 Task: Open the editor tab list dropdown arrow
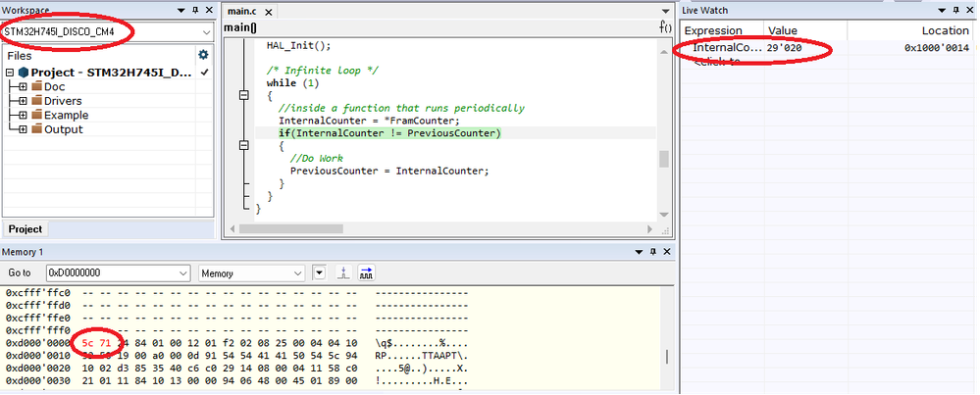point(666,11)
